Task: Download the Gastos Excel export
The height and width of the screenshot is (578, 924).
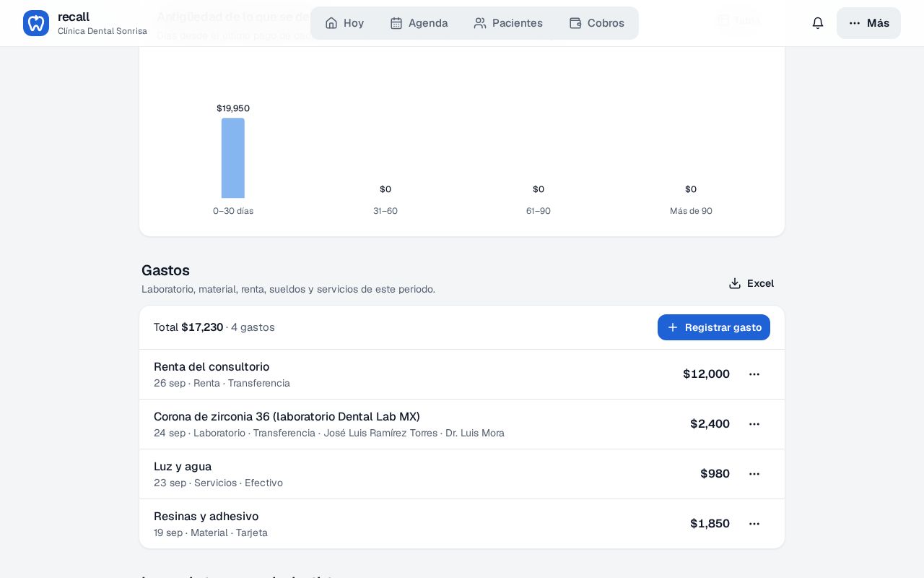Action: click(751, 283)
